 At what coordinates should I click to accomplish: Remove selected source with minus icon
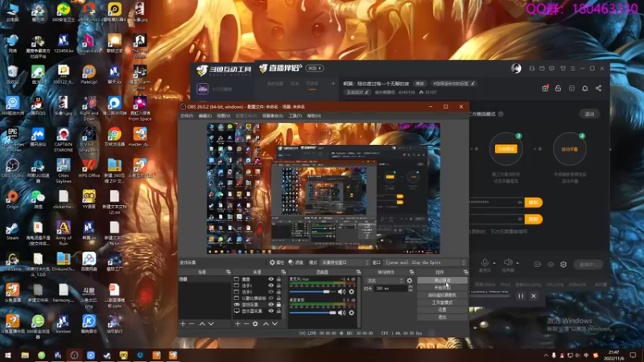246,324
